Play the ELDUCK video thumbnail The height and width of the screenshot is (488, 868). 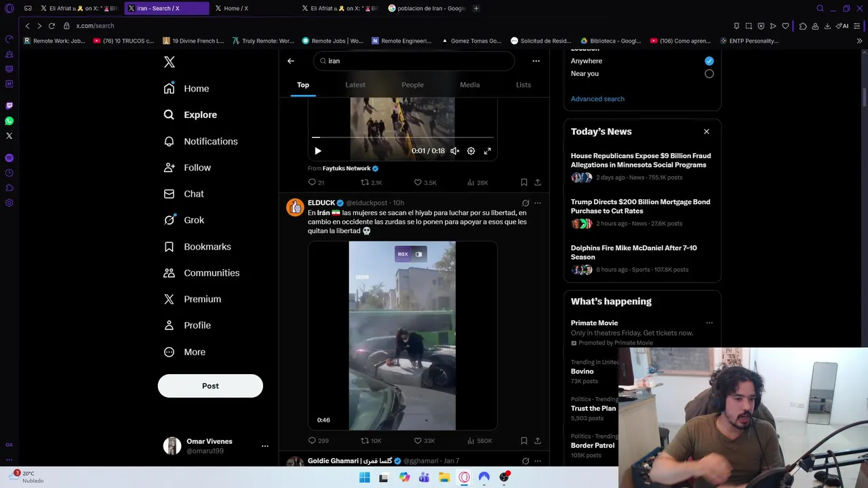coord(403,335)
